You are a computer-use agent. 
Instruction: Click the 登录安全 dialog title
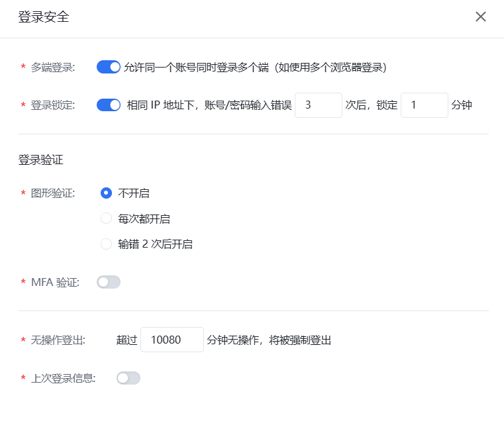click(44, 17)
